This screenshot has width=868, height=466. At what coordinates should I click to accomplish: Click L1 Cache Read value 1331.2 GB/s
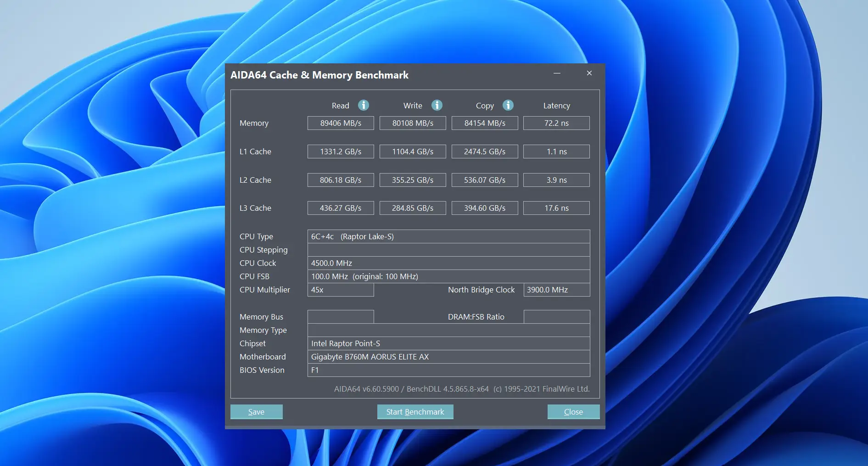pos(341,152)
